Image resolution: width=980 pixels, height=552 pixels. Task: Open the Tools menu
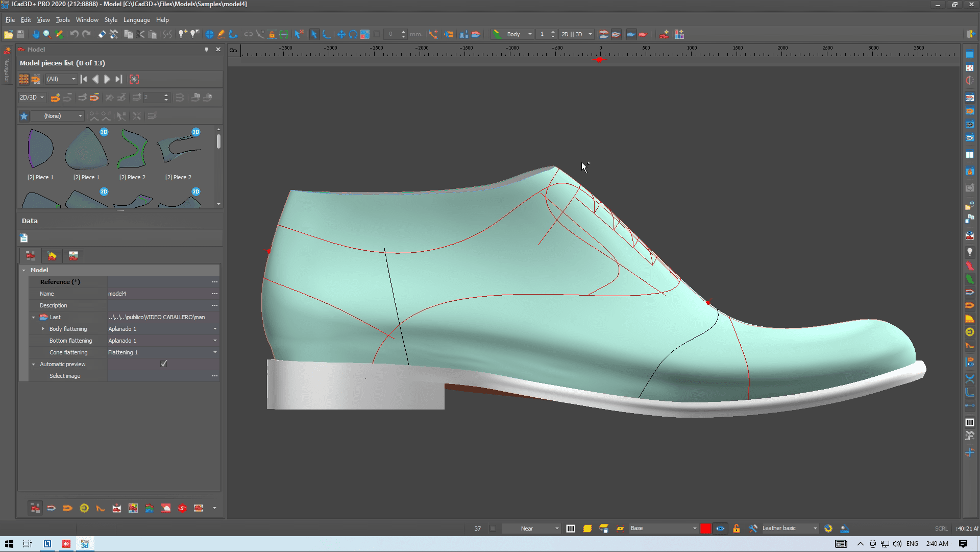(x=63, y=20)
